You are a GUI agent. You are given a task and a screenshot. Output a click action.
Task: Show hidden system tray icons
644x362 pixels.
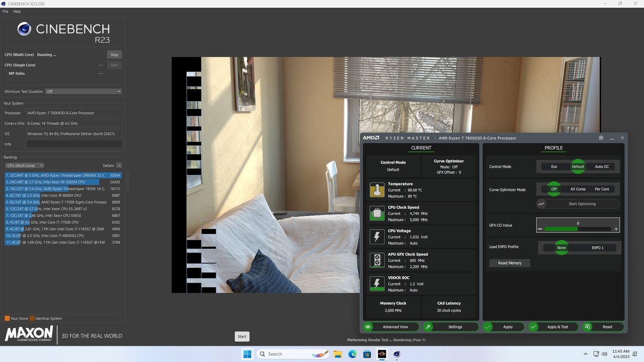point(585,354)
